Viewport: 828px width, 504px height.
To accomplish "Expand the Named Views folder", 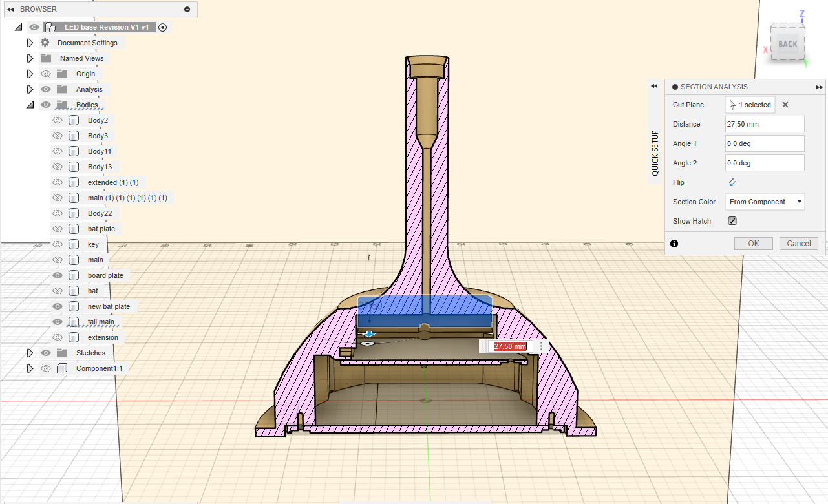I will (x=30, y=58).
